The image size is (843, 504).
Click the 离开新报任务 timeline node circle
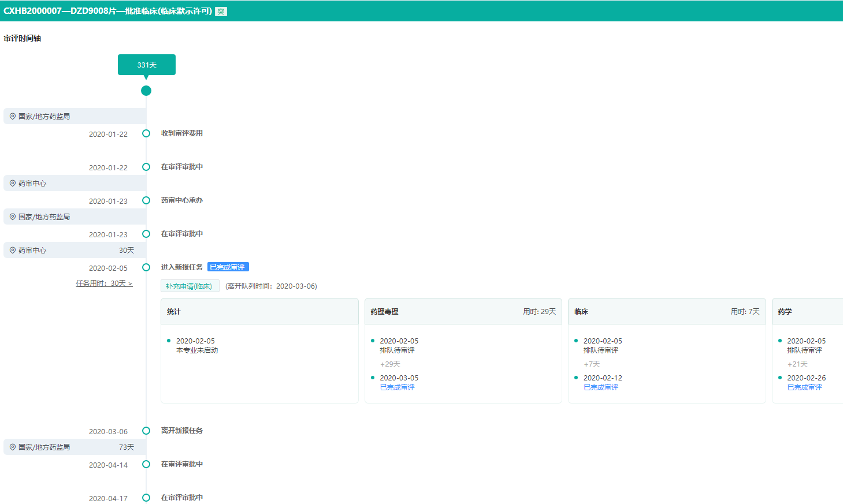[x=146, y=431]
